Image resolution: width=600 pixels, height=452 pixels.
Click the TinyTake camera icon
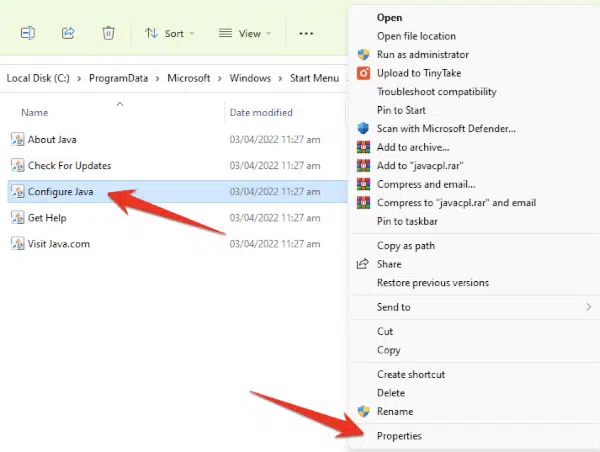pyautogui.click(x=363, y=73)
